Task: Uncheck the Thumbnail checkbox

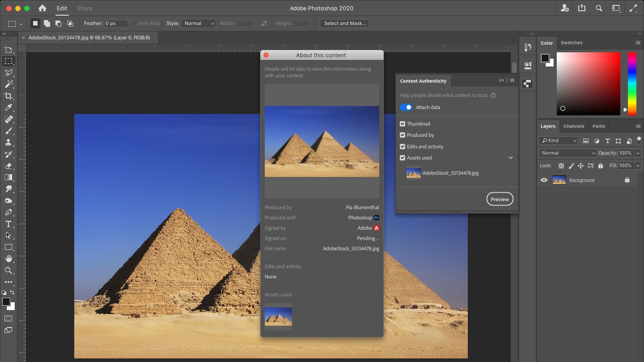Action: 402,124
